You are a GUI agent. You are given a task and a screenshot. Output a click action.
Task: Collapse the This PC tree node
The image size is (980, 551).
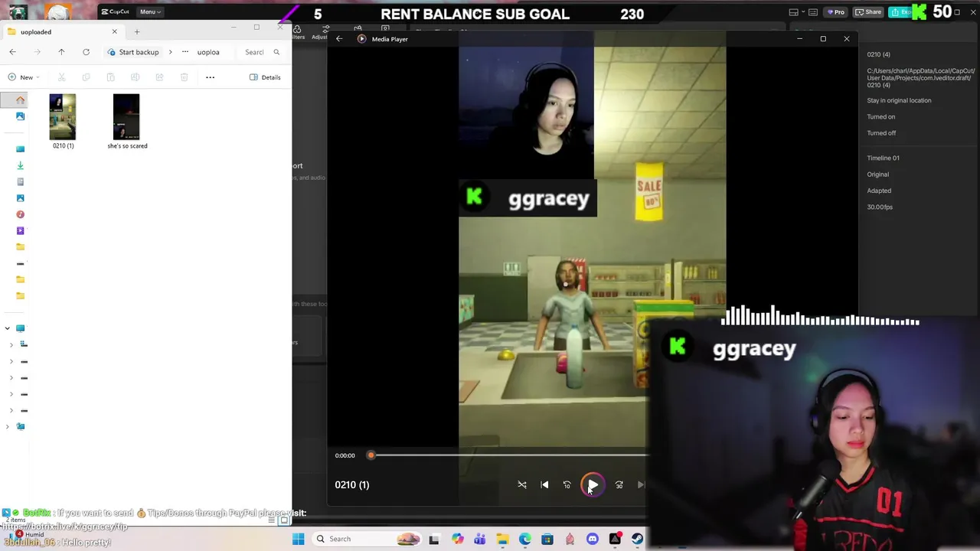[8, 328]
